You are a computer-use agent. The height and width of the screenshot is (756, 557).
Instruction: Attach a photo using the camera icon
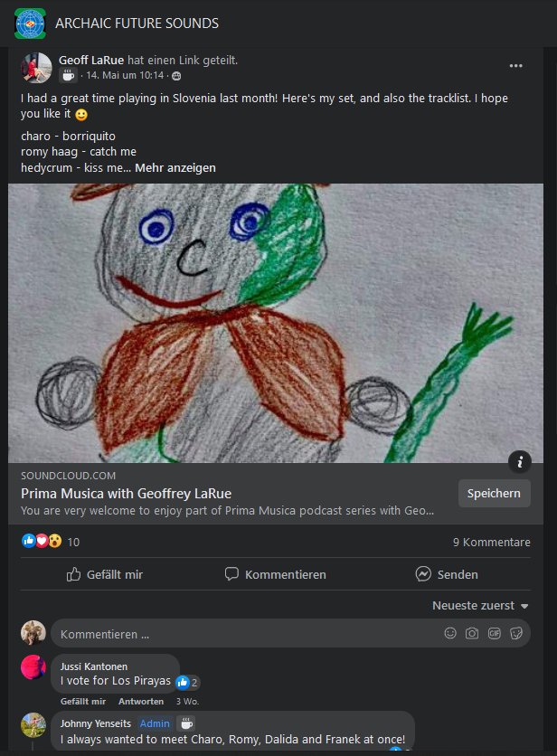[472, 634]
